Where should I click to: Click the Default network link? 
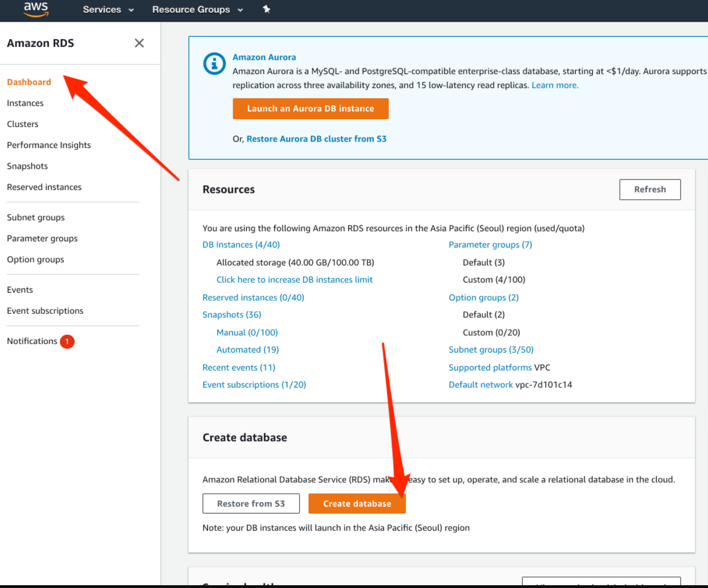coord(481,385)
